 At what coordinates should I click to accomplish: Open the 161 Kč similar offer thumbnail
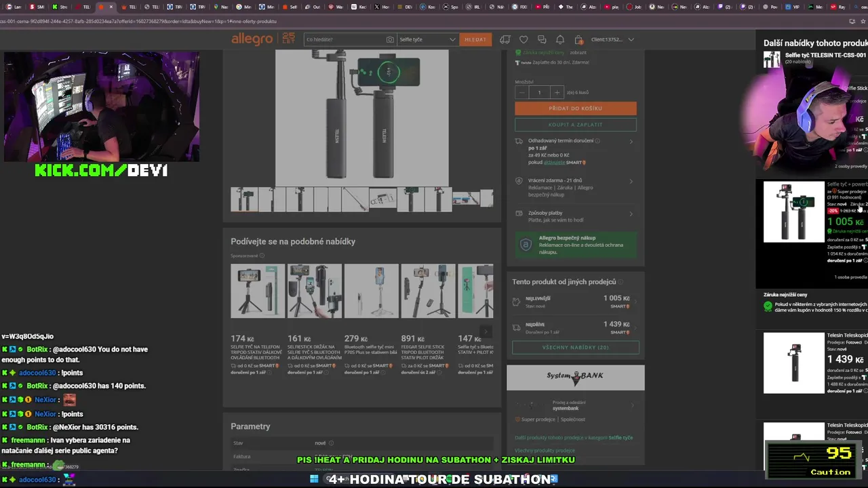click(314, 291)
